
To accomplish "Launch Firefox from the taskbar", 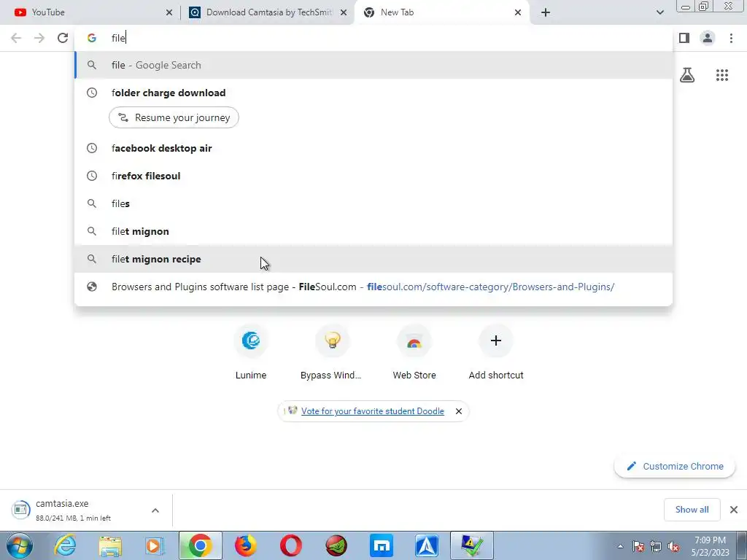I will [x=245, y=545].
